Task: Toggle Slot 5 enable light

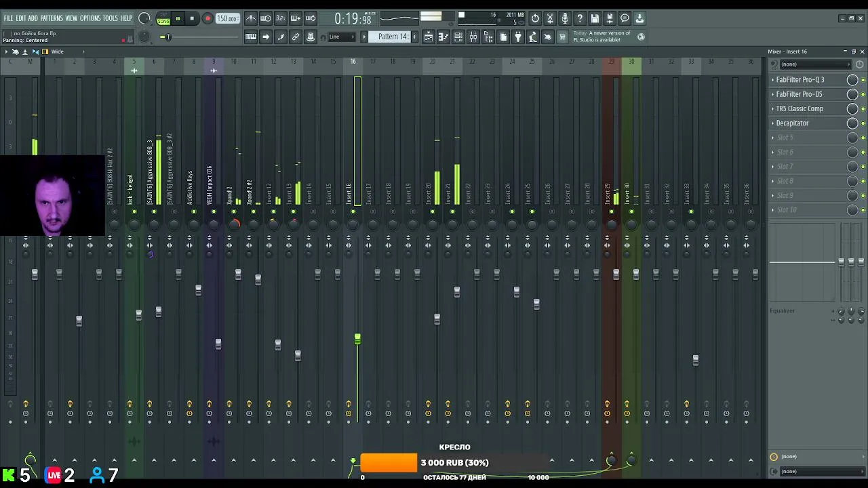Action: pos(863,138)
